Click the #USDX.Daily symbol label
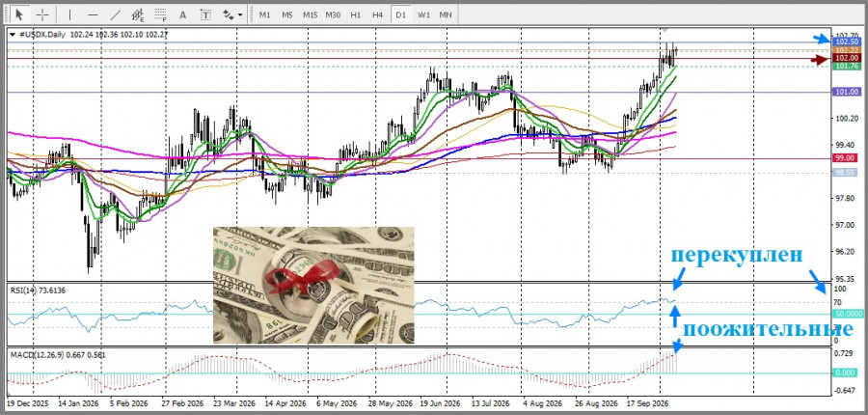The height and width of the screenshot is (415, 868). 42,35
